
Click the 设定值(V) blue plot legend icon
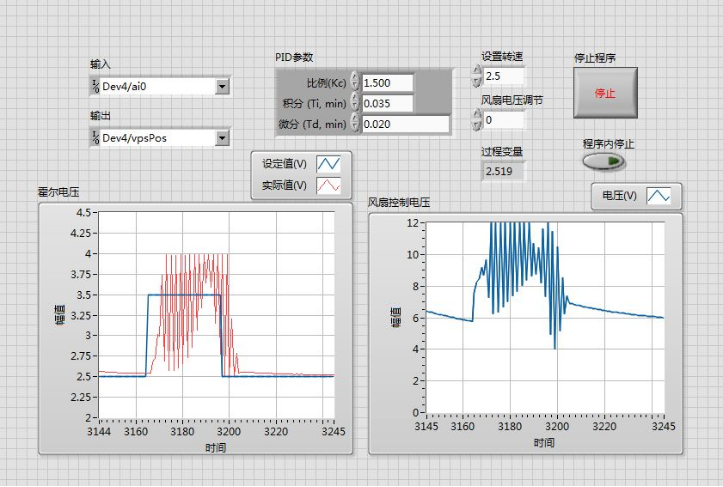328,163
